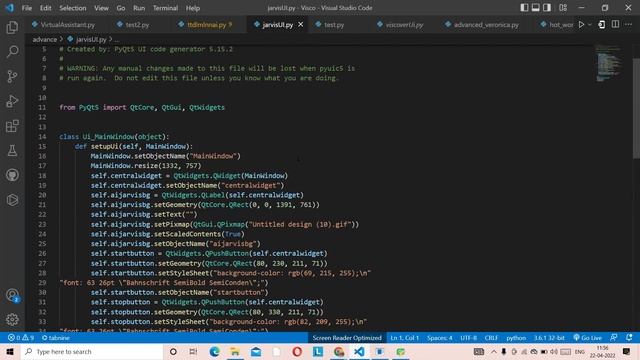Open the GitHub view in activity bar

pos(12,175)
